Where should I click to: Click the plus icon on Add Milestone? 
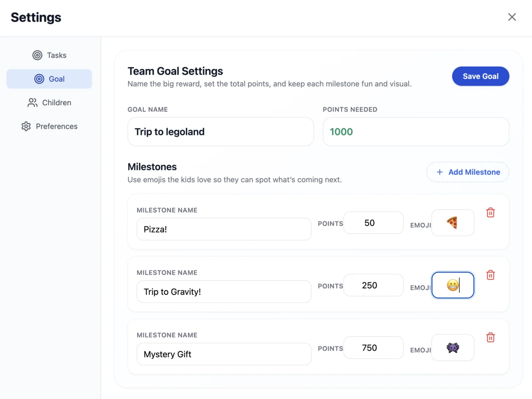pyautogui.click(x=439, y=172)
